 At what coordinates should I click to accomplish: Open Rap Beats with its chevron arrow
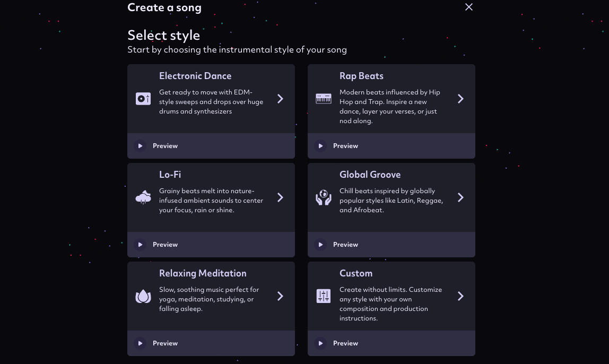460,99
